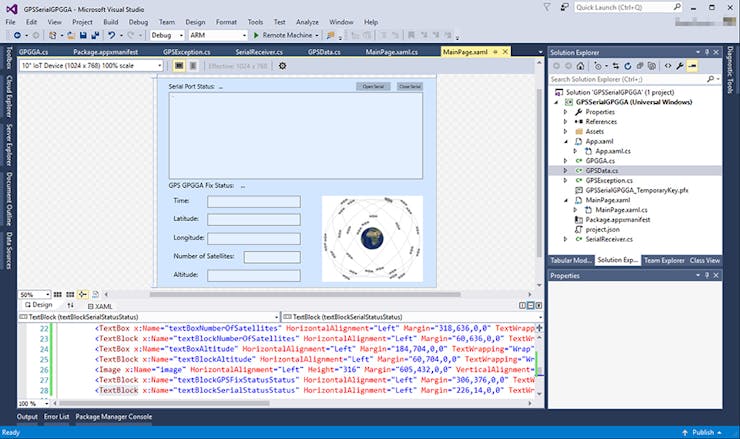The image size is (740, 439).
Task: Open the Package Manager Console tab
Action: coord(114,417)
